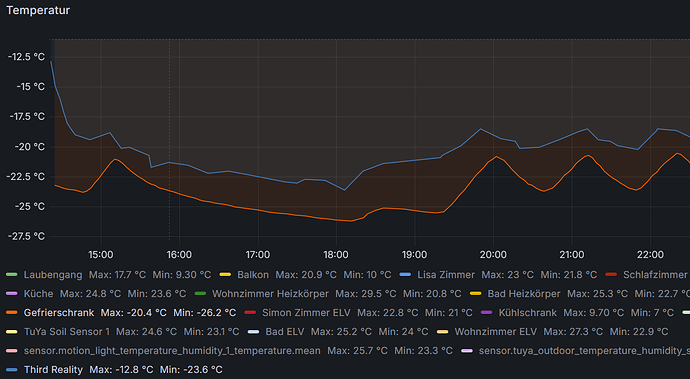Open the light blue Bad ELV swatch
Viewport: 690px width, 379px height.
coord(253,331)
